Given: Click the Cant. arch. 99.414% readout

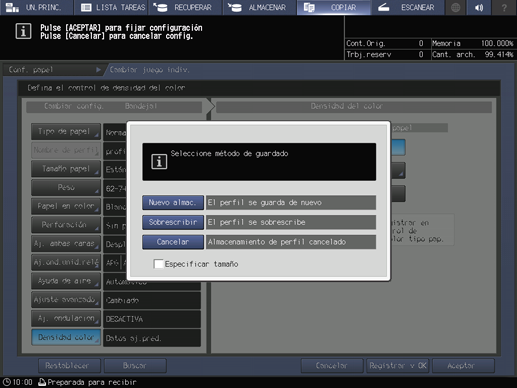Looking at the screenshot, I should 473,54.
